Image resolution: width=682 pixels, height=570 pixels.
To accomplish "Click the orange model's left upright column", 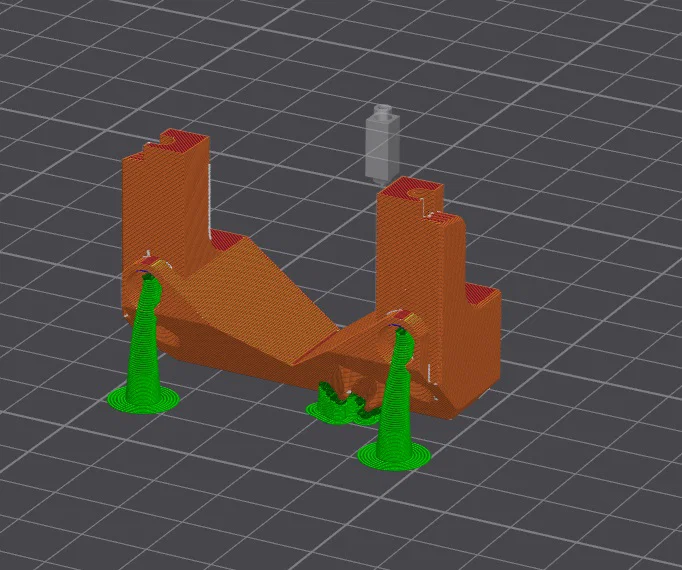I will tap(165, 205).
